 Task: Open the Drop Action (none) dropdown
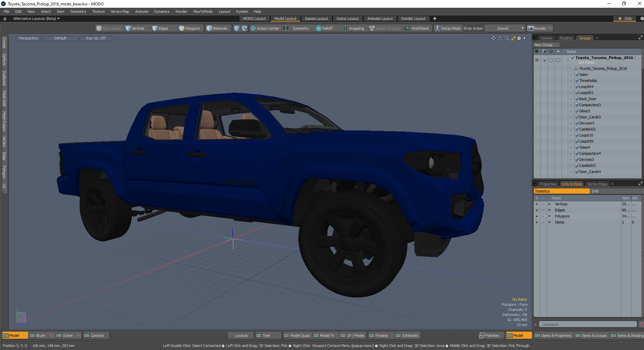505,28
